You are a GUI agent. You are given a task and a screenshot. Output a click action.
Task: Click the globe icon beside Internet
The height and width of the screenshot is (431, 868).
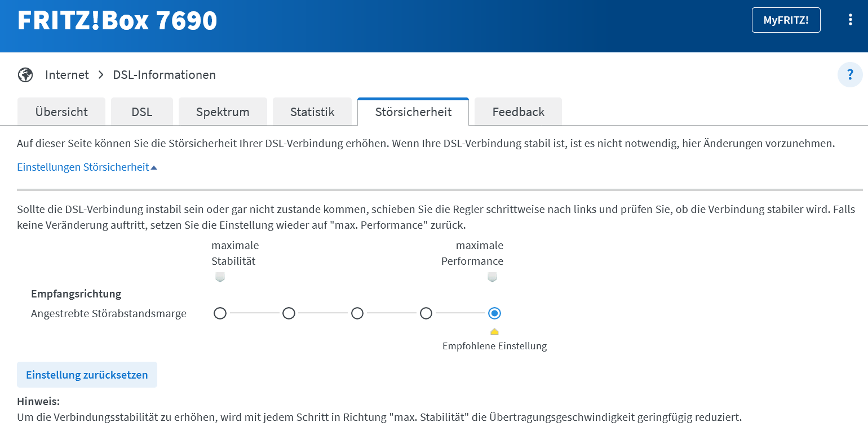coord(25,74)
